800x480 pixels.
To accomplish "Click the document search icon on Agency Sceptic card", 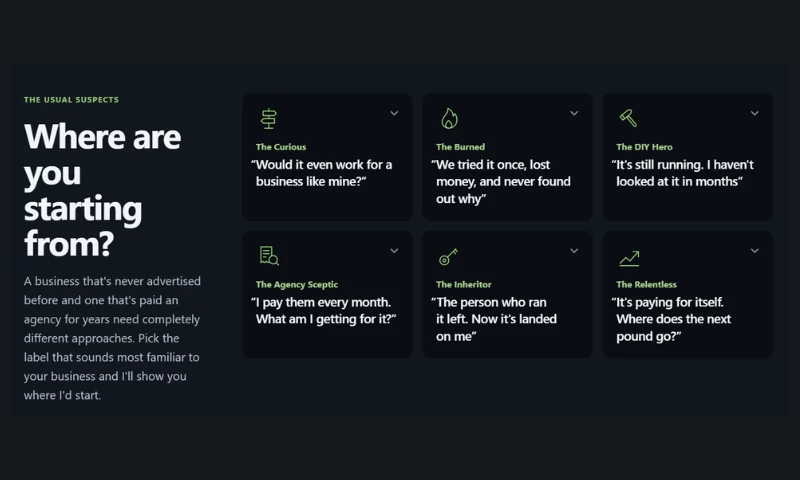I will coord(269,256).
